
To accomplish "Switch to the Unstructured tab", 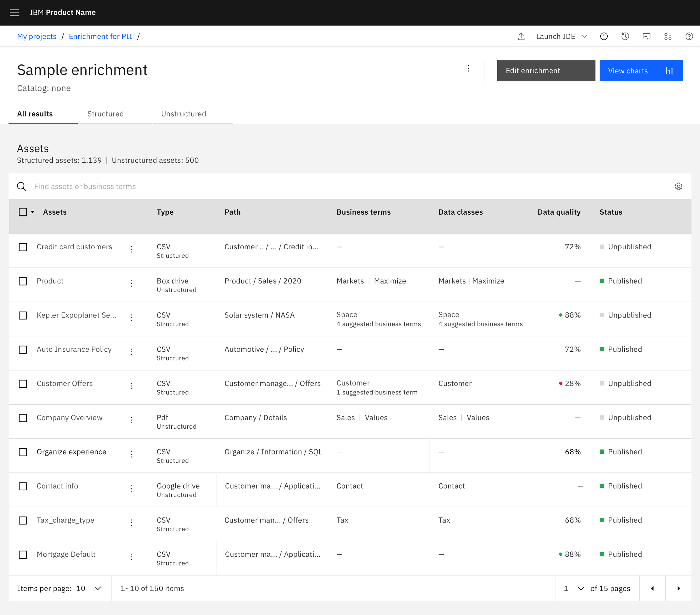I will 184,114.
